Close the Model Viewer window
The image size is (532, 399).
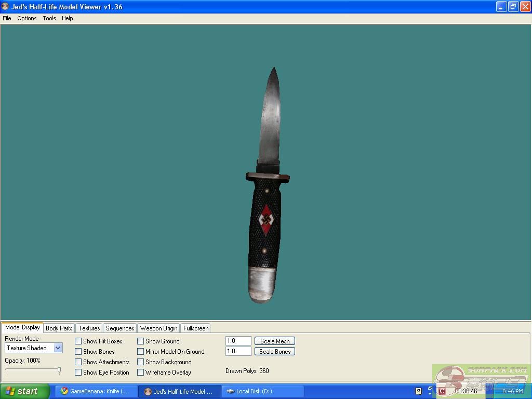pyautogui.click(x=525, y=6)
